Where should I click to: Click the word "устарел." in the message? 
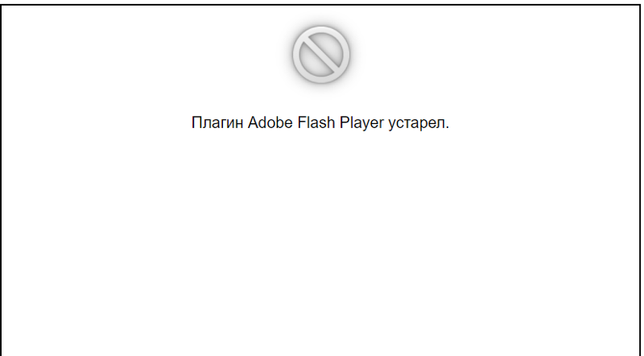(419, 122)
